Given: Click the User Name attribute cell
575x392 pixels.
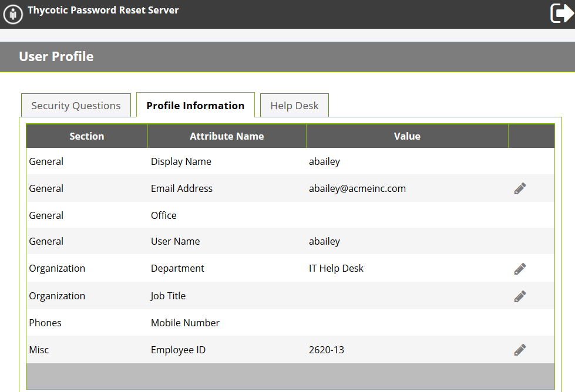Looking at the screenshot, I should coord(175,241).
